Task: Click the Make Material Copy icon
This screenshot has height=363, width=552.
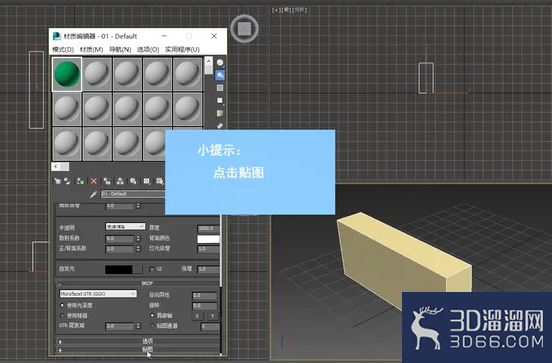Action: [x=107, y=181]
